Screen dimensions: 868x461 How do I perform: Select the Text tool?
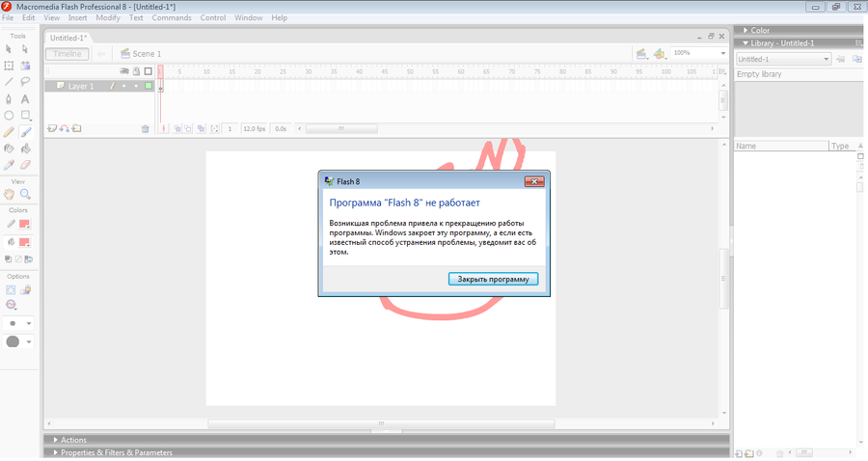click(25, 99)
